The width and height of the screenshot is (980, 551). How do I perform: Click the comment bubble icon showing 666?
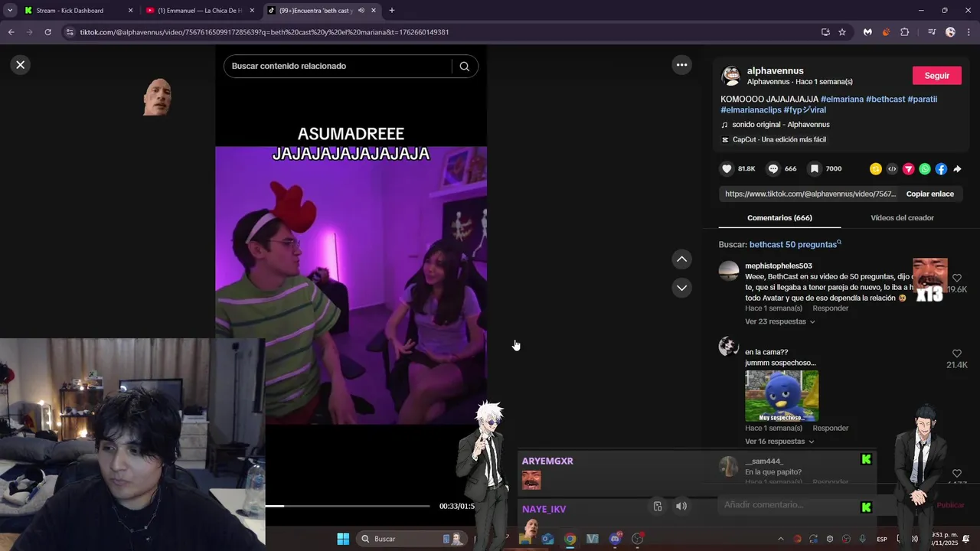[773, 169]
